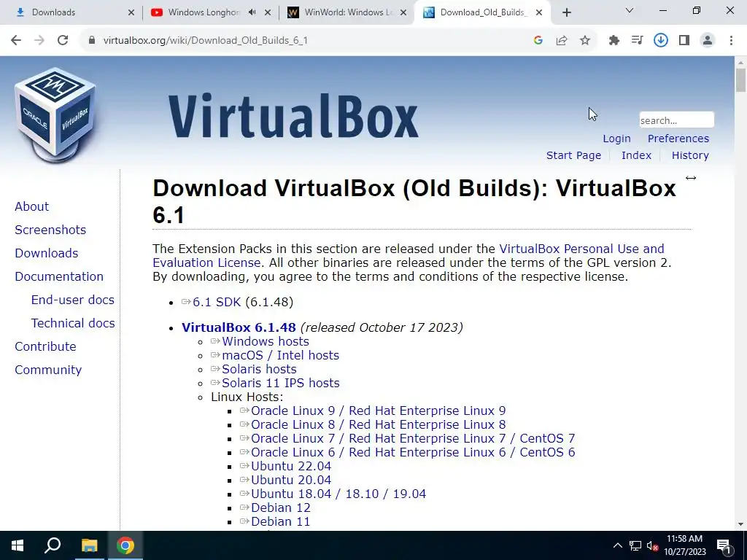Viewport: 747px width, 560px height.
Task: Close the WinWorld tab
Action: (x=403, y=12)
